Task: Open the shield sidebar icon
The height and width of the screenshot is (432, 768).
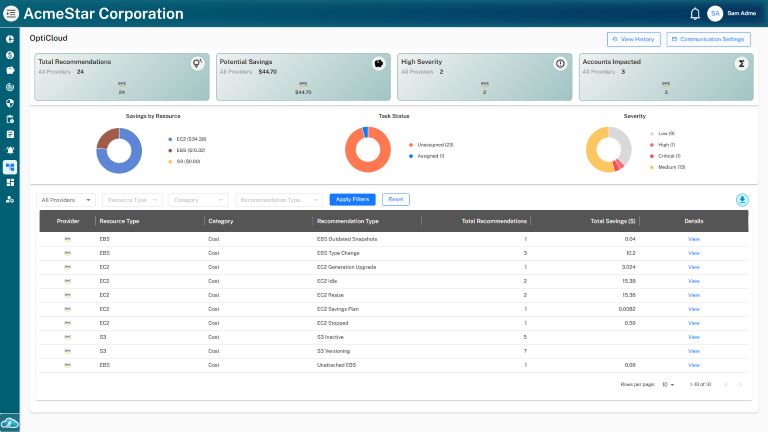Action: pos(10,102)
